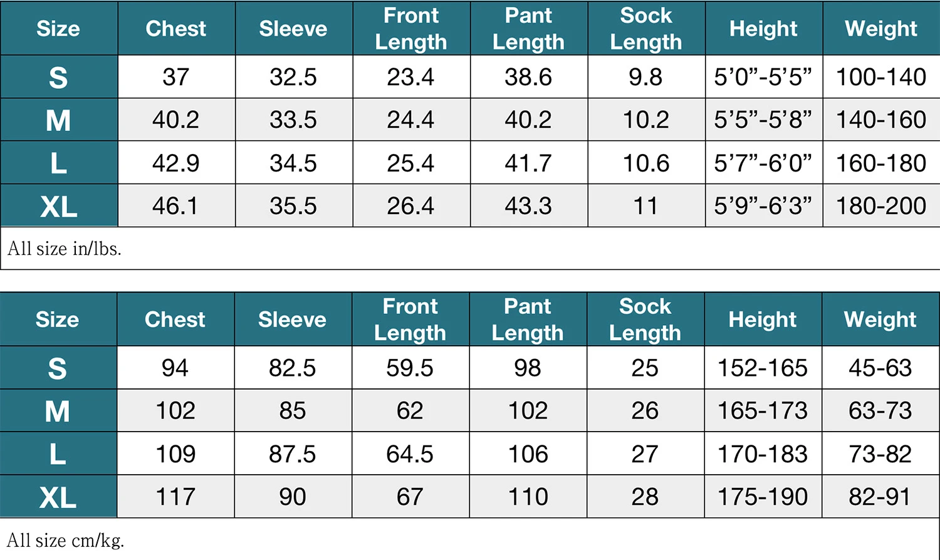Select the 32.5 sleeve value cell
The height and width of the screenshot is (560, 940).
(x=293, y=77)
